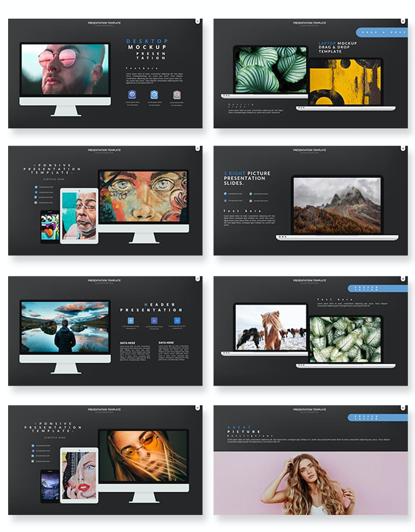Image resolution: width=415 pixels, height=532 pixels.
Task: Select the mountain landscape laptop image
Action: (337, 205)
